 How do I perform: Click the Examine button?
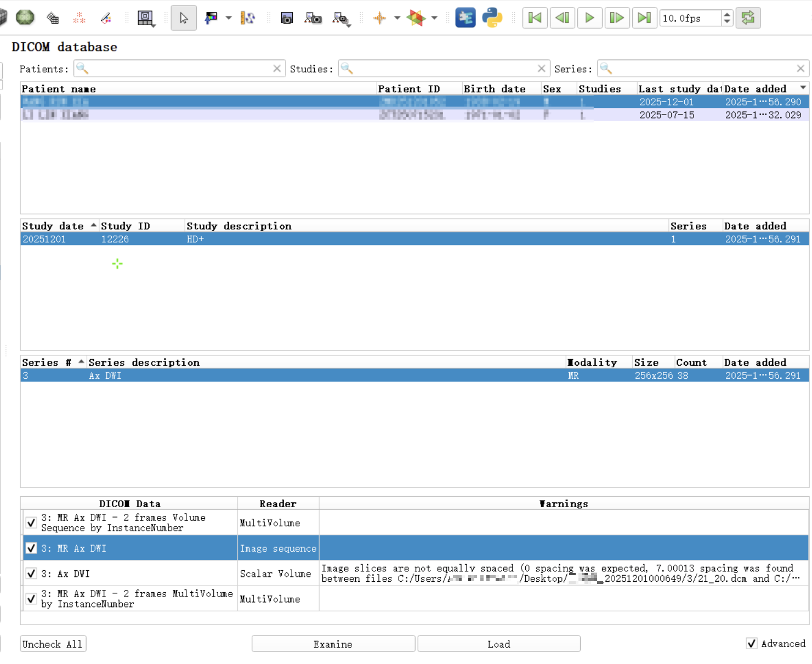[333, 644]
